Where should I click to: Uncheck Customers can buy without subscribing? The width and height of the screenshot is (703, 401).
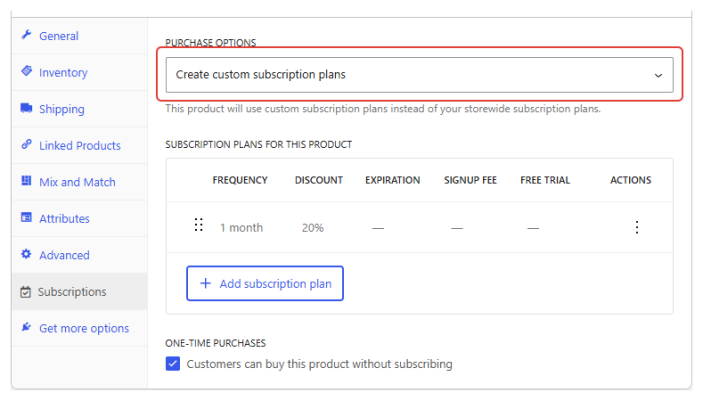click(x=173, y=363)
